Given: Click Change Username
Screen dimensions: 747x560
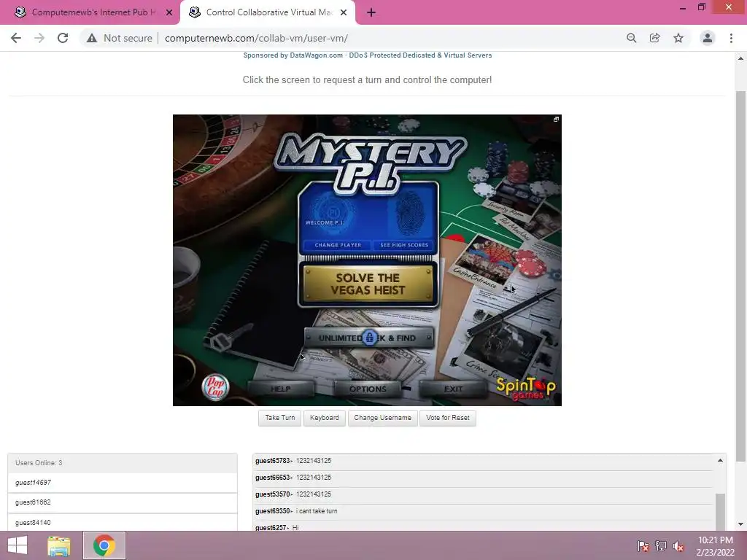Looking at the screenshot, I should coord(382,418).
